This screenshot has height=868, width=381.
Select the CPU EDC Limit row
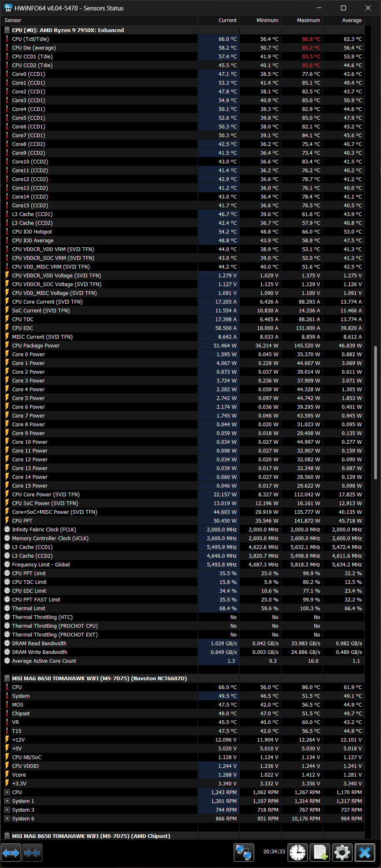183,591
